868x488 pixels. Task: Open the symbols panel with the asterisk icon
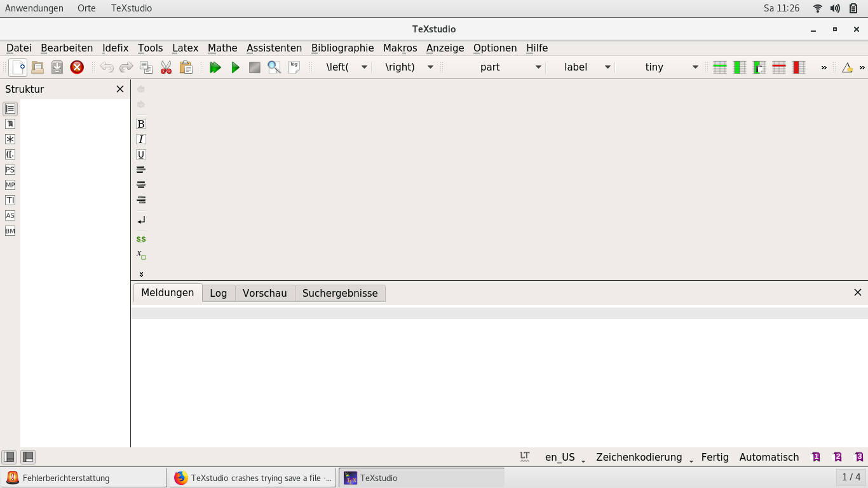[x=10, y=139]
